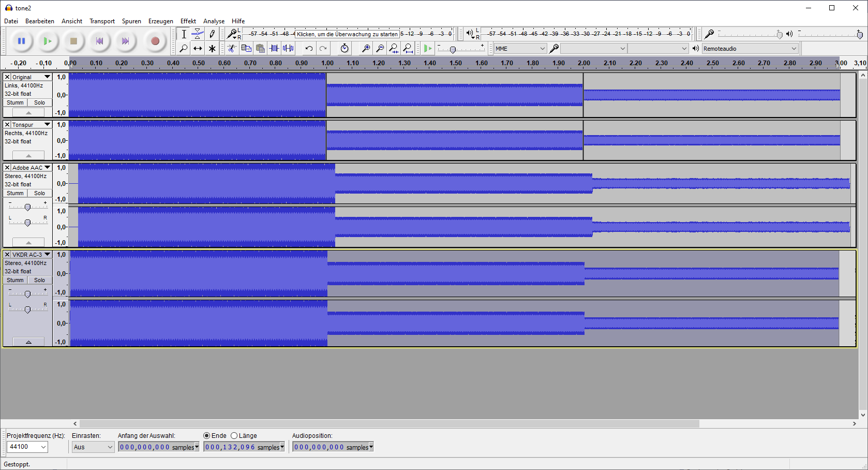Select the Ende radio button
868x470 pixels.
(x=207, y=436)
